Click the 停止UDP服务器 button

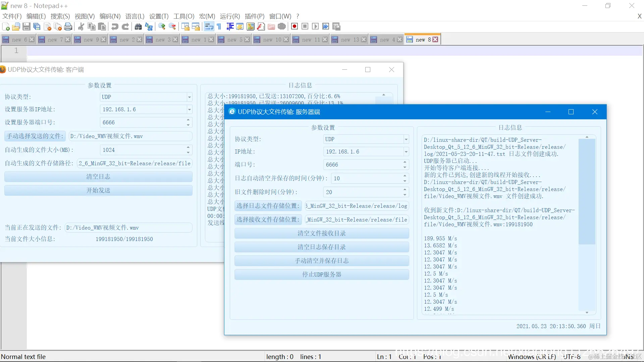pos(321,275)
